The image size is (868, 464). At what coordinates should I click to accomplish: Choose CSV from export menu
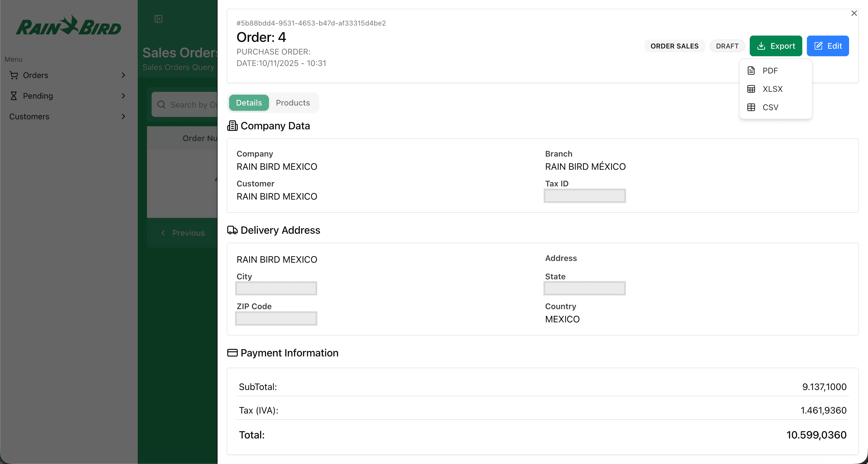pos(770,108)
